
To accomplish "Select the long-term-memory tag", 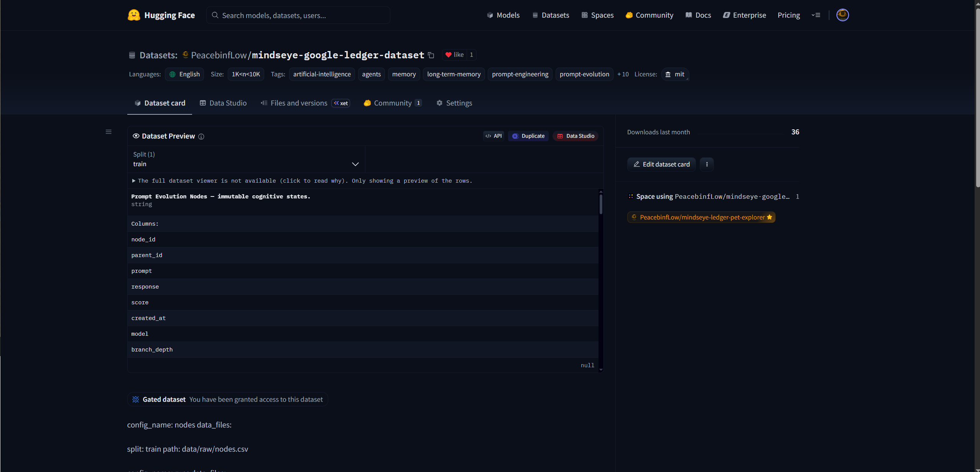I will (454, 74).
